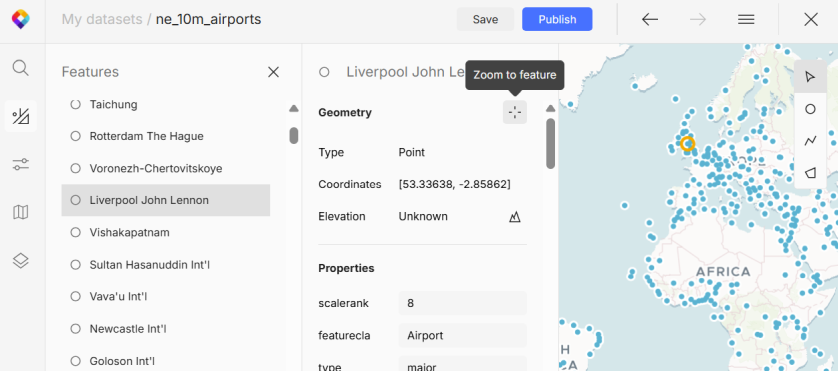Select the line draw tool on map
The width and height of the screenshot is (838, 371).
point(810,141)
